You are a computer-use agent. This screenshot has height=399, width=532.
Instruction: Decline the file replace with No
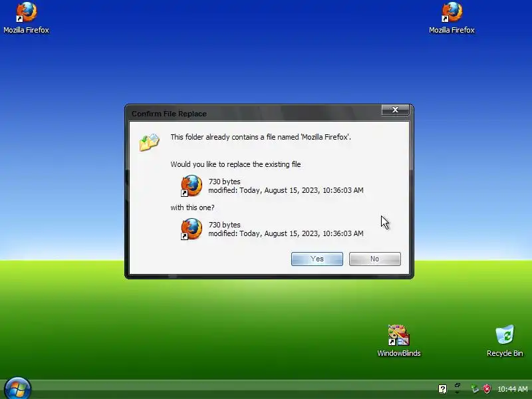374,259
